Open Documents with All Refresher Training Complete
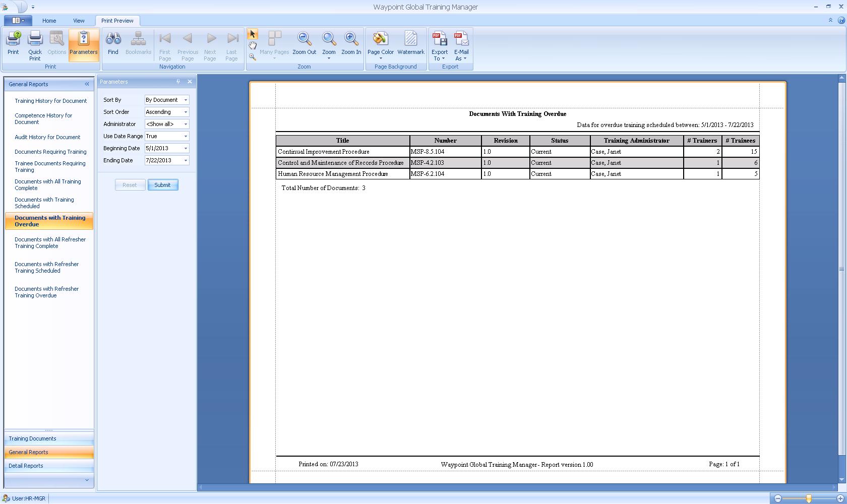The image size is (847, 504). 50,243
